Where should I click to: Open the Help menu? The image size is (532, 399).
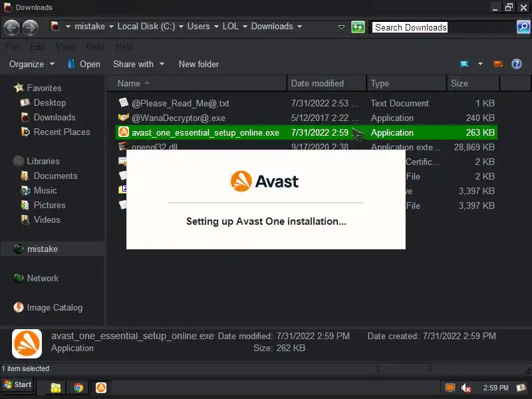(124, 47)
